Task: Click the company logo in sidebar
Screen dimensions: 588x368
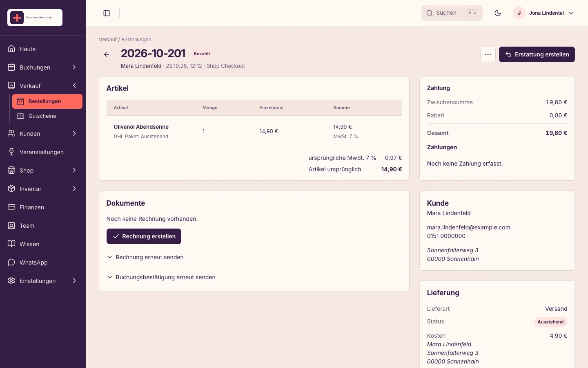Action: pos(35,18)
